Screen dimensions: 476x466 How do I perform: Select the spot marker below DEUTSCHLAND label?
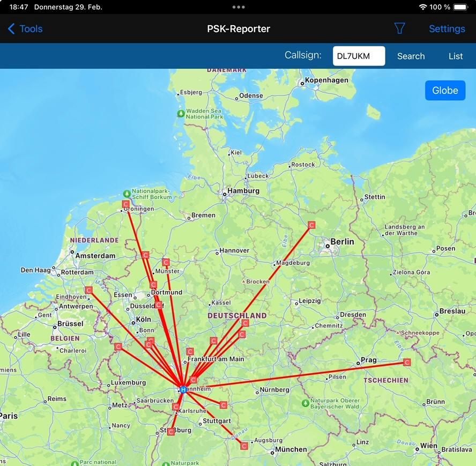pos(246,323)
